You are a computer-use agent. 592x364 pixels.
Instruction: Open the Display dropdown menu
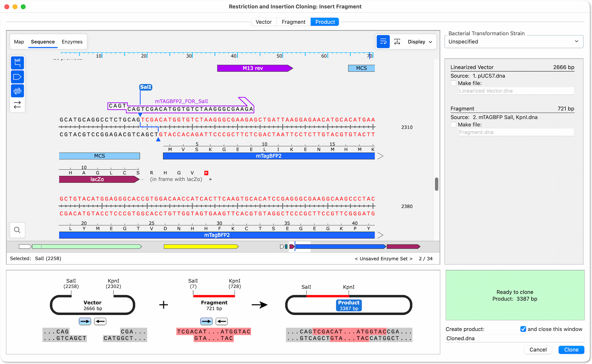point(420,42)
